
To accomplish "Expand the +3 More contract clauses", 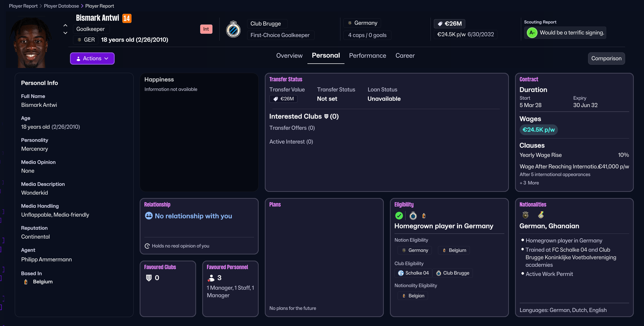I will tap(529, 183).
